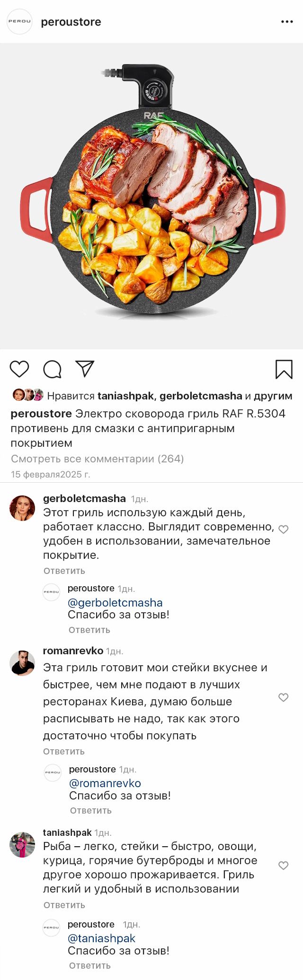Viewport: 303px width, 980px height.
Task: Open romanrevko's profile avatar
Action: click(22, 663)
